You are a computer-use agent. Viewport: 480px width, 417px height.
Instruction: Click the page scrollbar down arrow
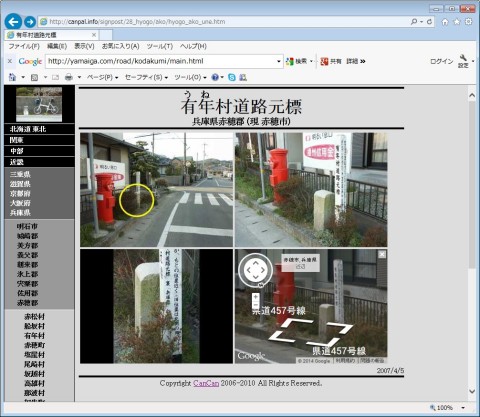tap(472, 391)
